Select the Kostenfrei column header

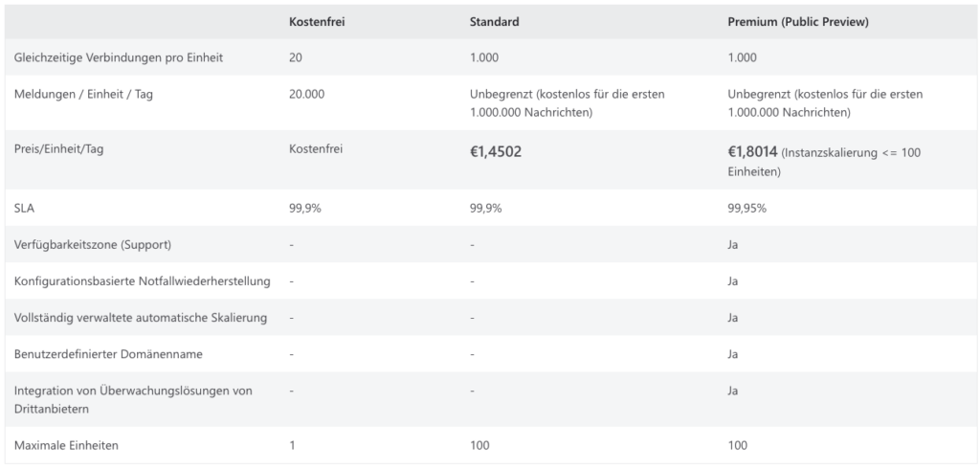click(x=317, y=22)
